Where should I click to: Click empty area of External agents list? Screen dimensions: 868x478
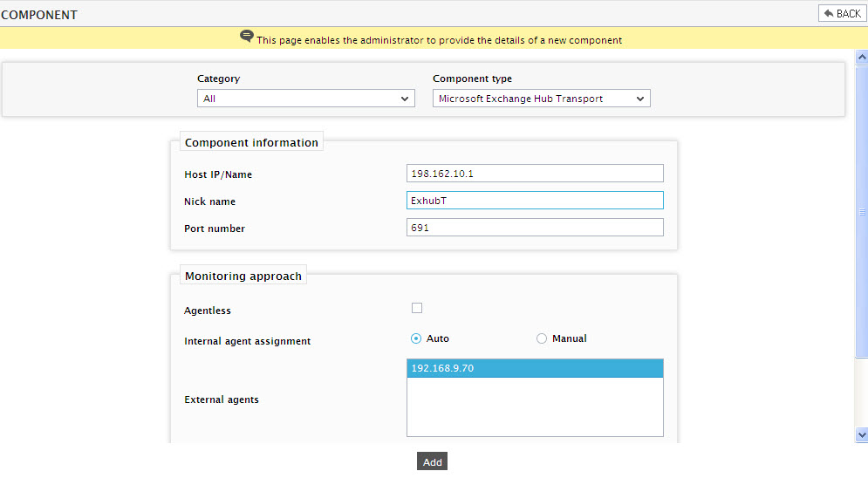(x=535, y=406)
